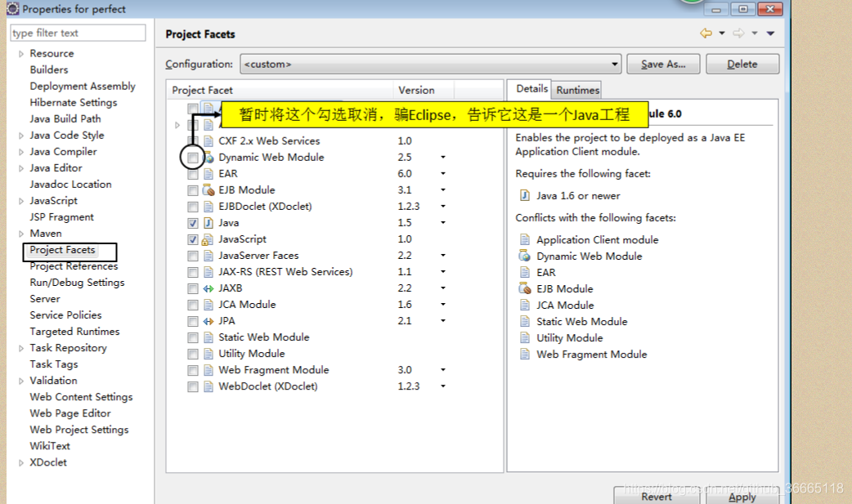Click the Properties window title gear icon

click(x=12, y=9)
